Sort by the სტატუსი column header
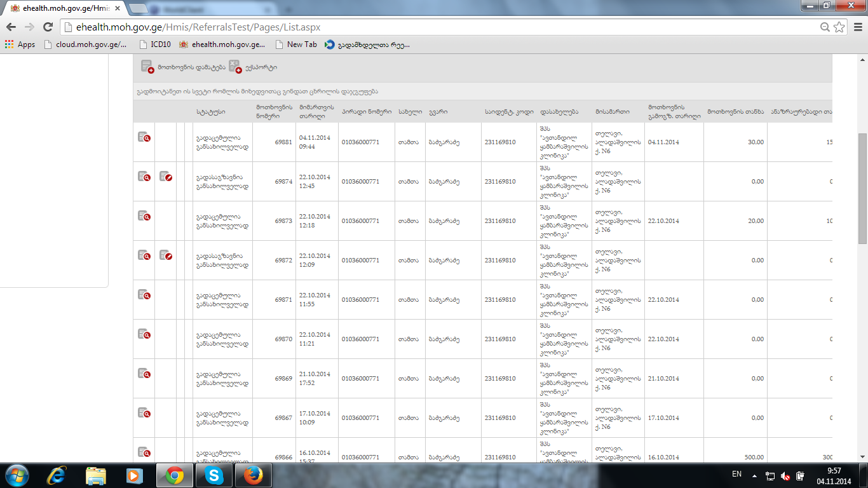This screenshot has width=868, height=488. (210, 111)
